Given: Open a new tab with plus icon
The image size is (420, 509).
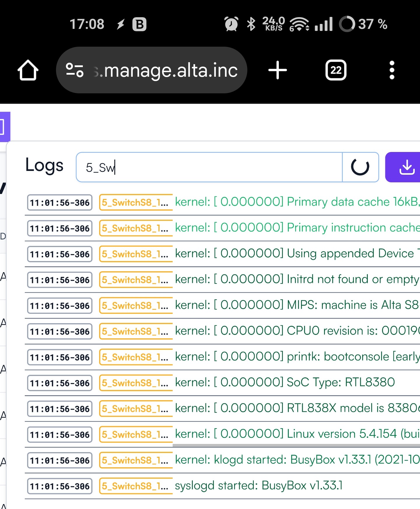Looking at the screenshot, I should [x=277, y=70].
